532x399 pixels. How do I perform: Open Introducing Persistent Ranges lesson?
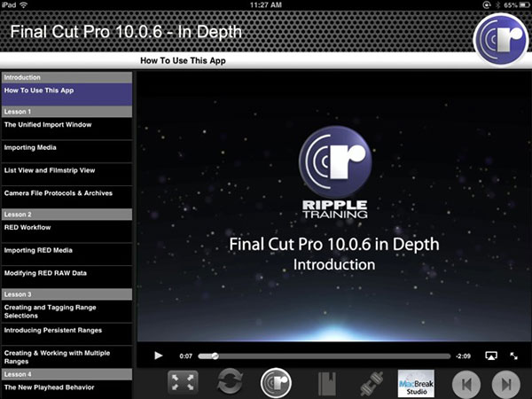point(66,334)
